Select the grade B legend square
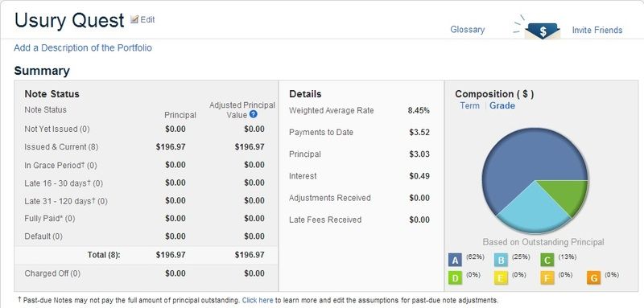 pos(501,260)
